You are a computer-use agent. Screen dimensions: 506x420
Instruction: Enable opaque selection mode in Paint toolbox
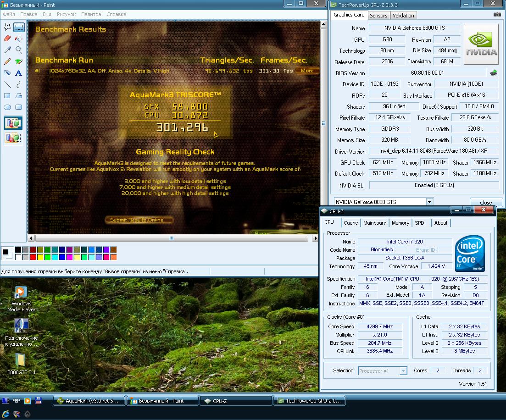tap(13, 123)
